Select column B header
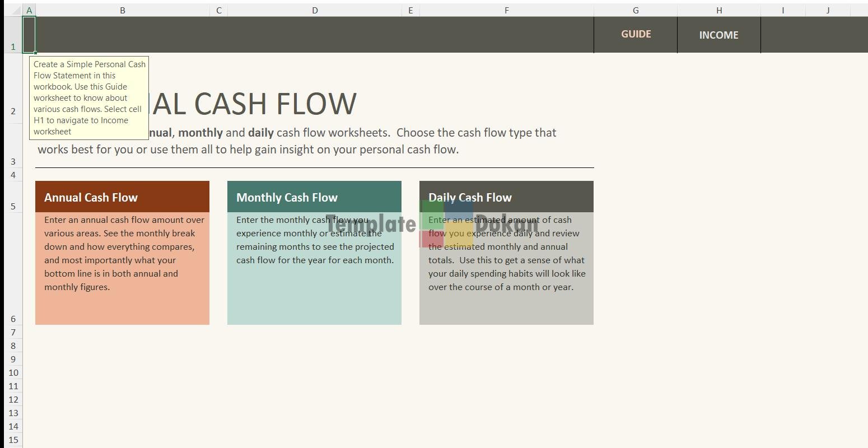 click(x=122, y=10)
